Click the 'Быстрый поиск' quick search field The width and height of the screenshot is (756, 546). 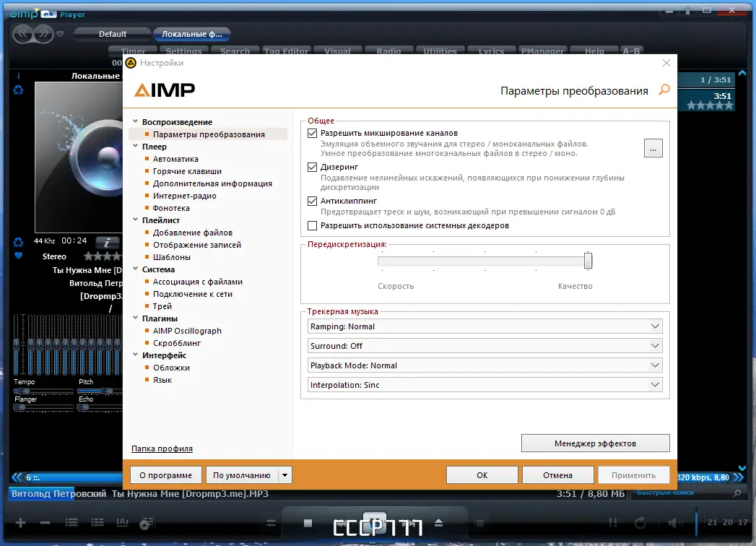point(682,493)
